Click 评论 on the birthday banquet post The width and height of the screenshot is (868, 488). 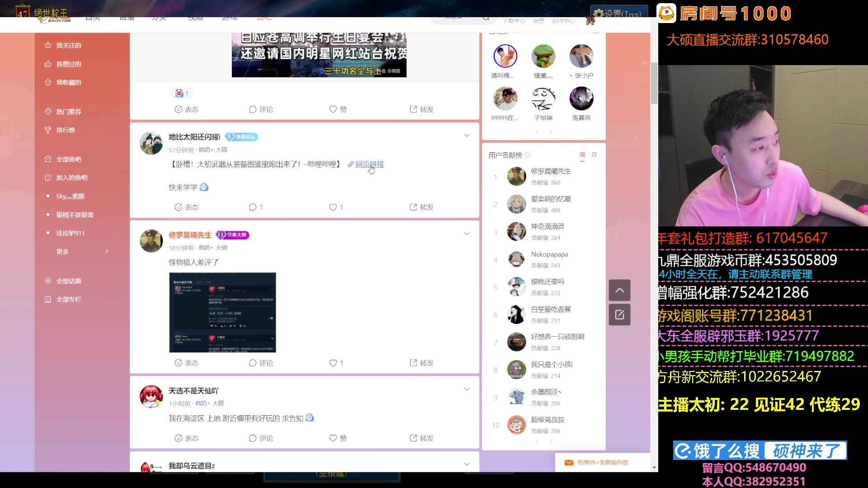pyautogui.click(x=261, y=109)
